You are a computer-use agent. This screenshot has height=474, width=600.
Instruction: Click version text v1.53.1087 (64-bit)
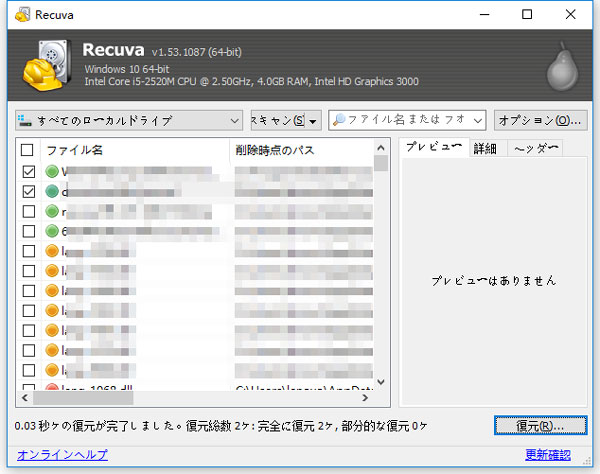(197, 52)
